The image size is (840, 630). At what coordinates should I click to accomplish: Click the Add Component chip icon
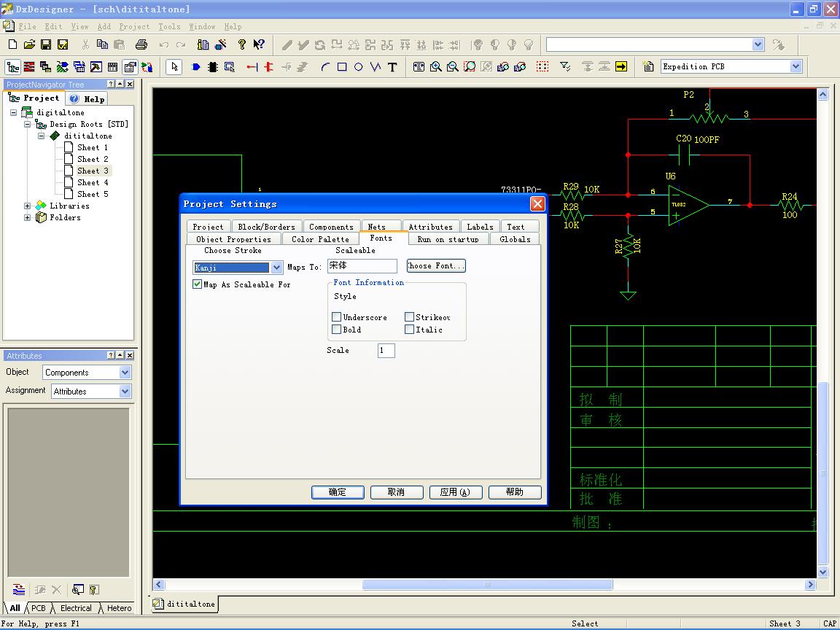coord(212,67)
